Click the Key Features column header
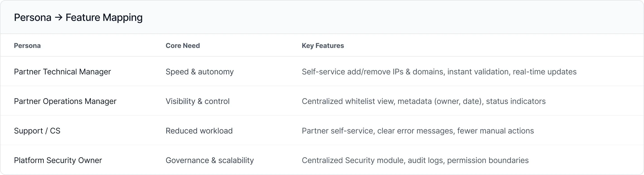The height and width of the screenshot is (175, 644). click(323, 46)
